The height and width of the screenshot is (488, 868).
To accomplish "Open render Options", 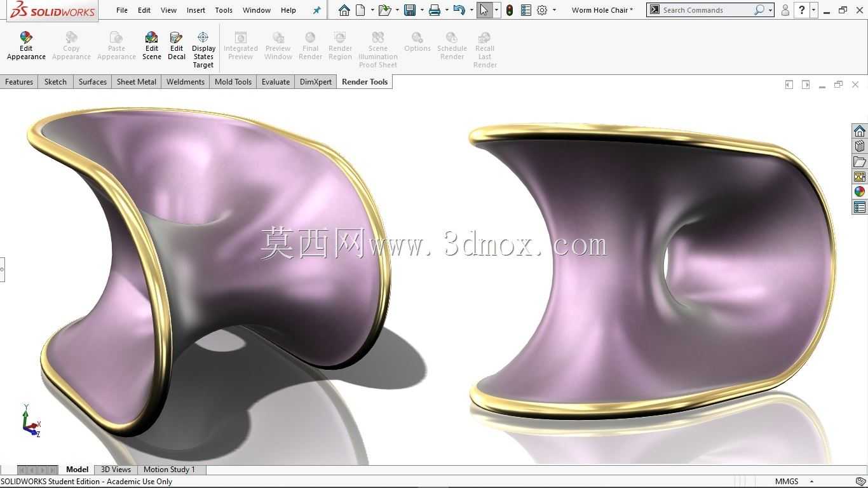I will 417,43.
